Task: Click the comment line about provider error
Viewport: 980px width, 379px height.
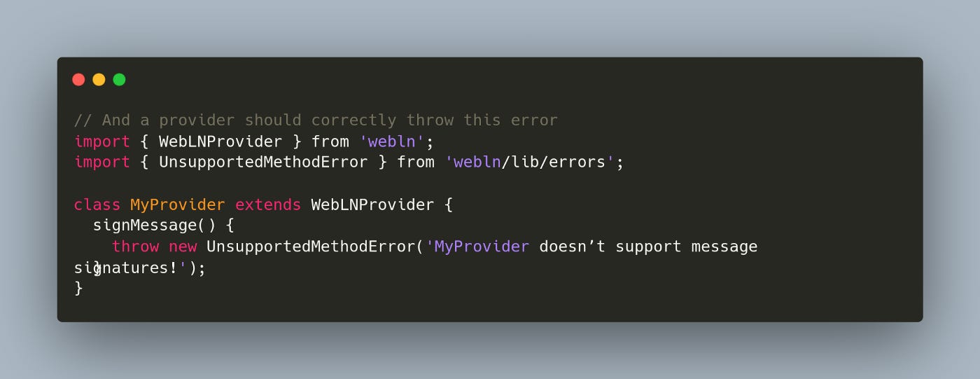Action: (316, 120)
